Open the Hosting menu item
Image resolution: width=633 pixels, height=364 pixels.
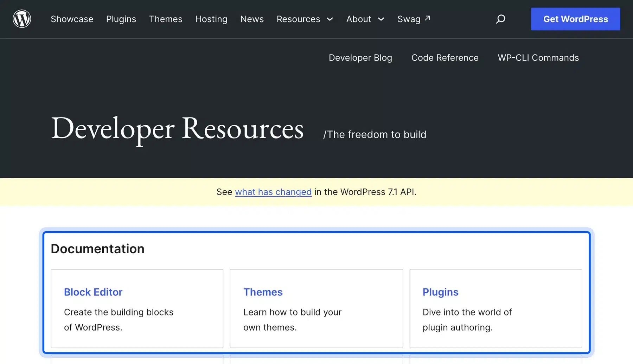coord(211,19)
